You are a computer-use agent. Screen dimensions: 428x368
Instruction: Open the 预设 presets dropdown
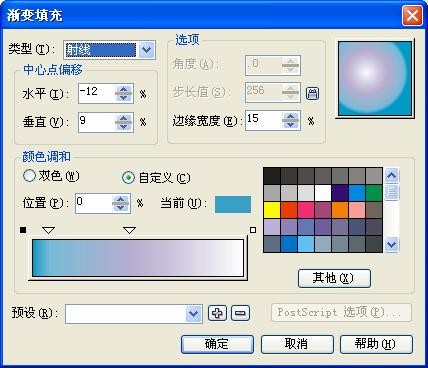pos(194,314)
